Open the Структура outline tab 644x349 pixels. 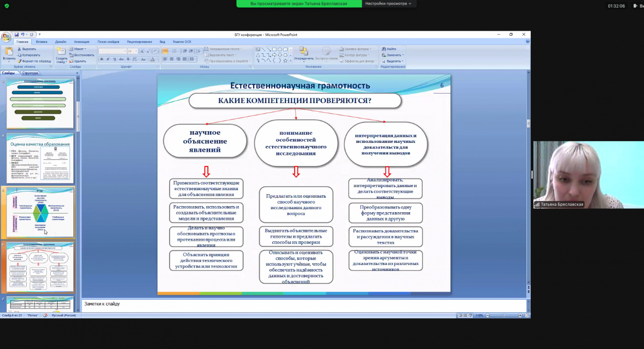[30, 73]
